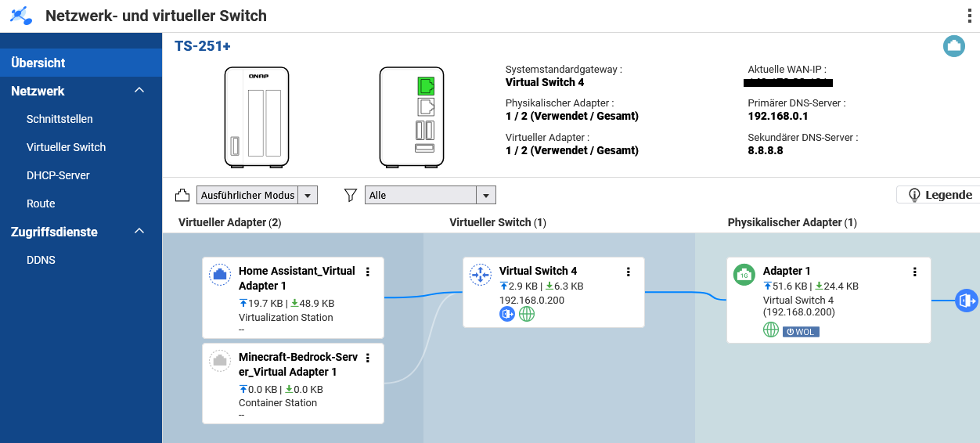Collapse the Netzwerk sidebar section
This screenshot has height=443, width=980.
(139, 91)
